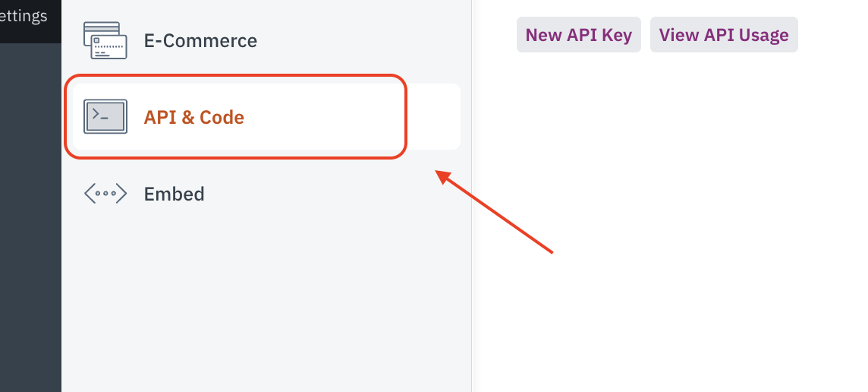Screen dimensions: 868x392
Task: Click the View API Usage button
Action: 724,35
